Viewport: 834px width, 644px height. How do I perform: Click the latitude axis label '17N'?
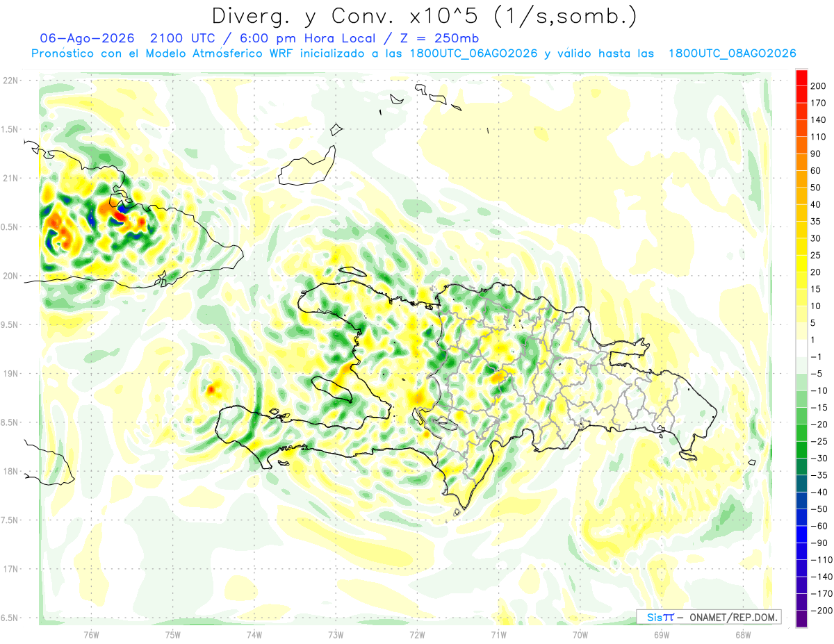tap(10, 569)
